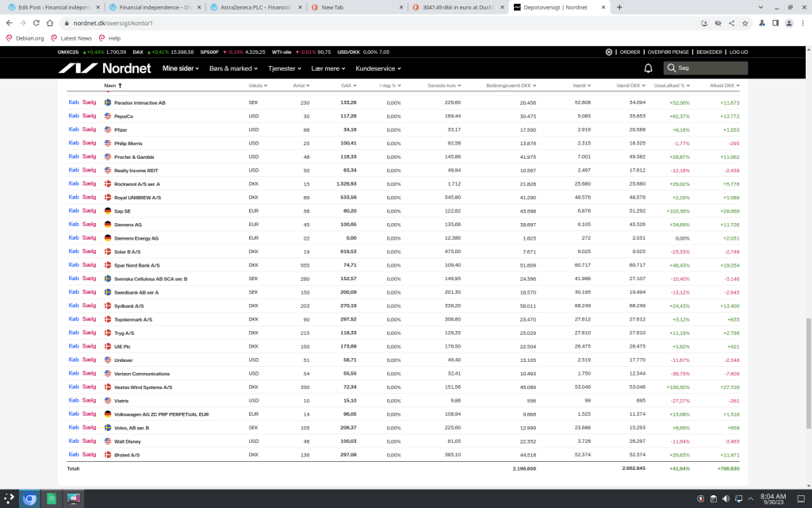Click the settings hexagon icon beside ORDRER

pyautogui.click(x=609, y=52)
